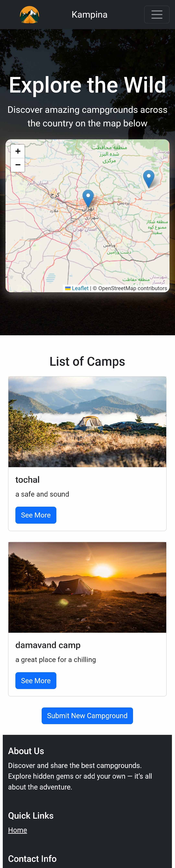Click See More for damavand camp
175x868 pixels.
coord(36,680)
